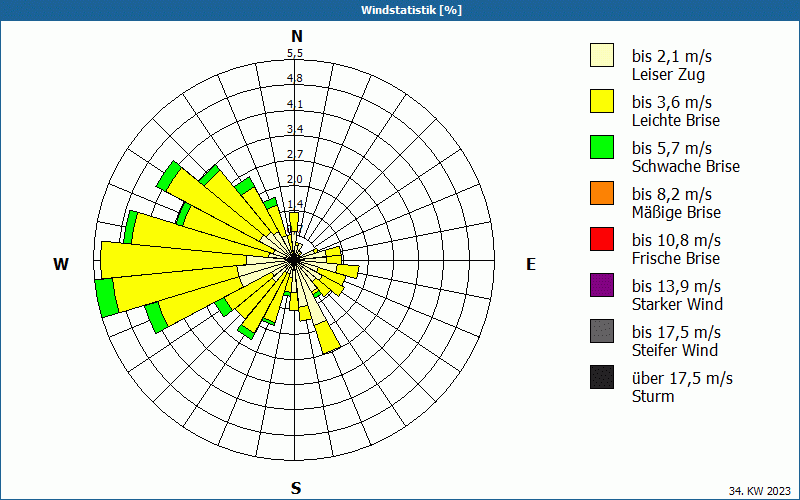Click the '2,0' scale value
The width and height of the screenshot is (800, 500).
[295, 179]
